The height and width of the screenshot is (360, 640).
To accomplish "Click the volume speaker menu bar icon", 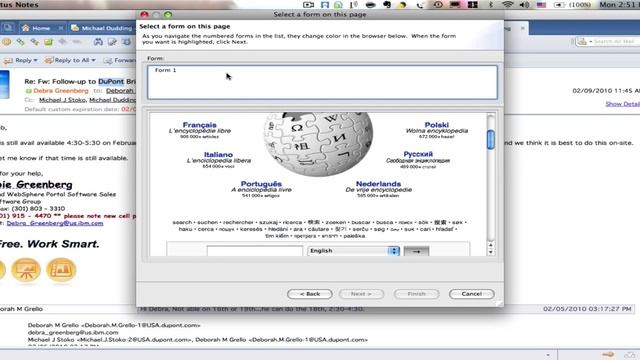I will pyautogui.click(x=525, y=4).
